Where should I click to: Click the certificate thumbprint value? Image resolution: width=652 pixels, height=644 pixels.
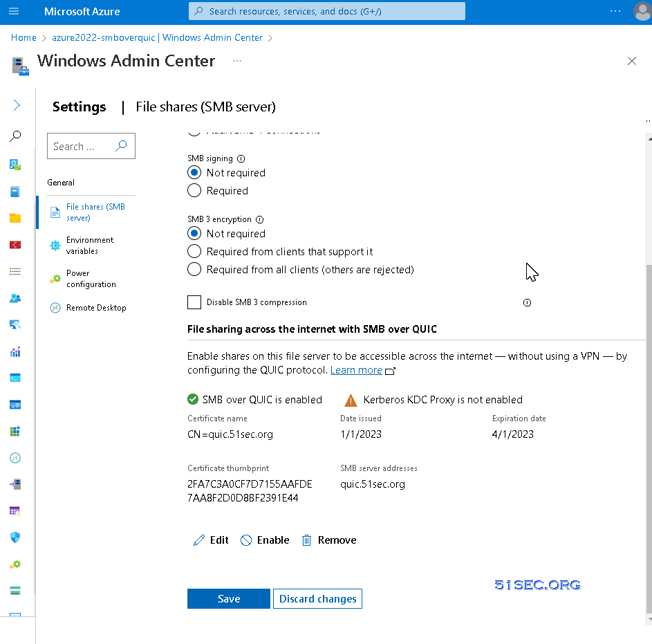pos(250,491)
